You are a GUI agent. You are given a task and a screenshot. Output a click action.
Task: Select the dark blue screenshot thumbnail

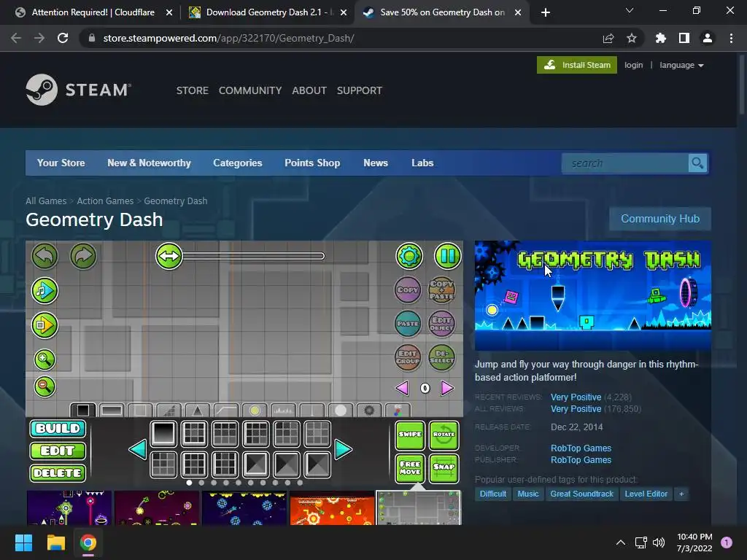244,508
